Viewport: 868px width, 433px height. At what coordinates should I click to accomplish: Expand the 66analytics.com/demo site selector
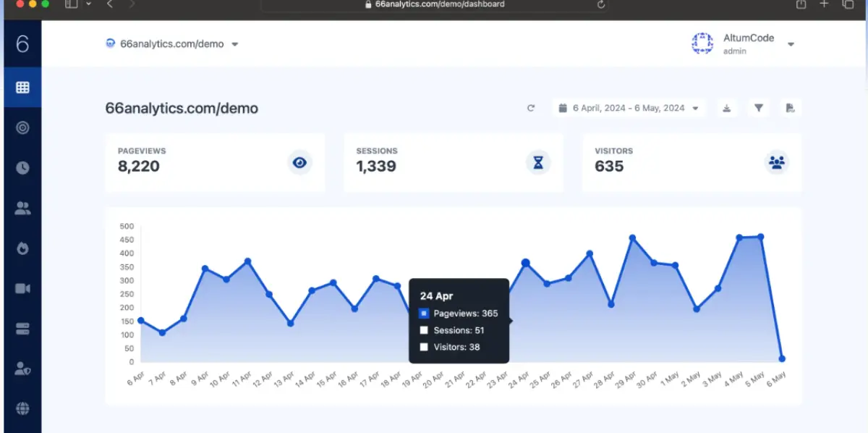click(234, 43)
